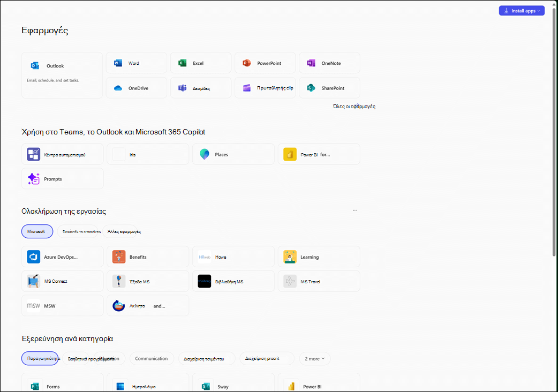Click the Forms app icon
The height and width of the screenshot is (392, 558).
tap(35, 386)
